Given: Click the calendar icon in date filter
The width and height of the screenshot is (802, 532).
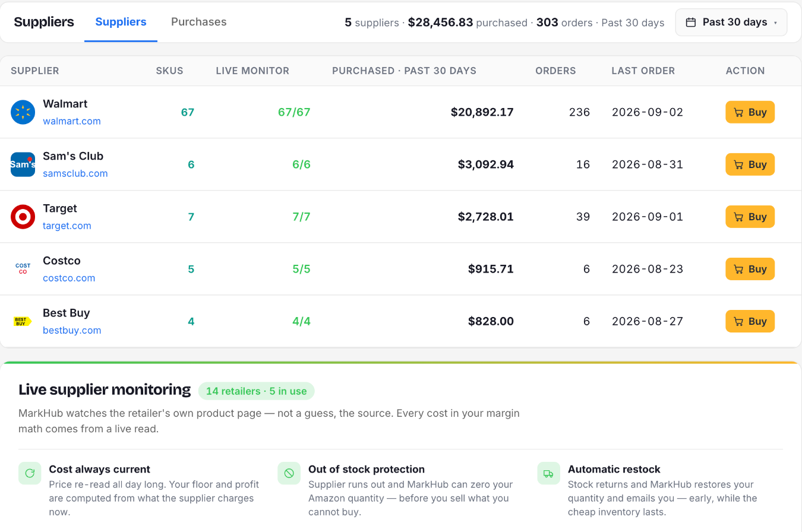Looking at the screenshot, I should (691, 23).
